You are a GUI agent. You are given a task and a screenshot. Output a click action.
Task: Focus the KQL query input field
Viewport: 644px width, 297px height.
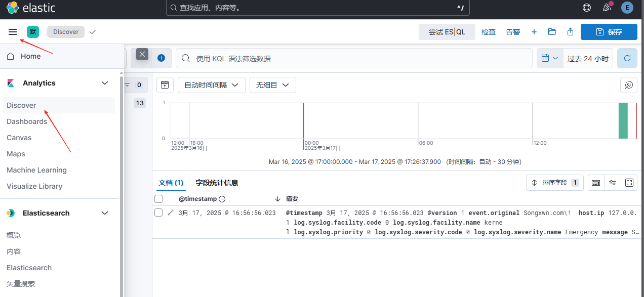tap(354, 58)
